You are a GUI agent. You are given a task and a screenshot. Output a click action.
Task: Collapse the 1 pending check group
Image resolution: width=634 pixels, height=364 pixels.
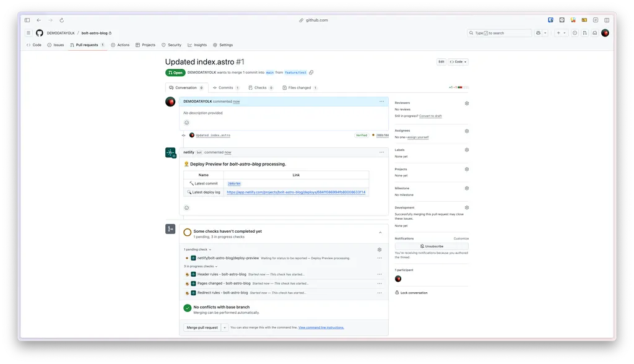coord(198,249)
